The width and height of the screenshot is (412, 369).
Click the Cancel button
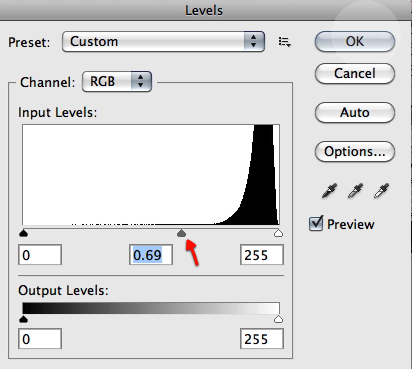[x=355, y=73]
